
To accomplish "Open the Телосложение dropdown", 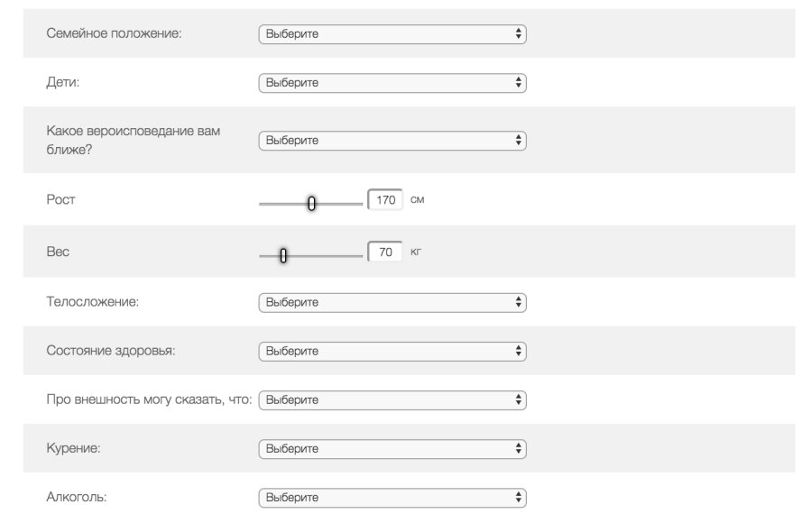I will 392,301.
